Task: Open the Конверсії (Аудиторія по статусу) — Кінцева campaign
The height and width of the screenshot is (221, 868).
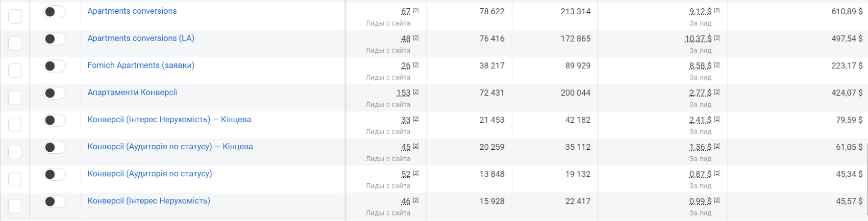Action: click(170, 146)
